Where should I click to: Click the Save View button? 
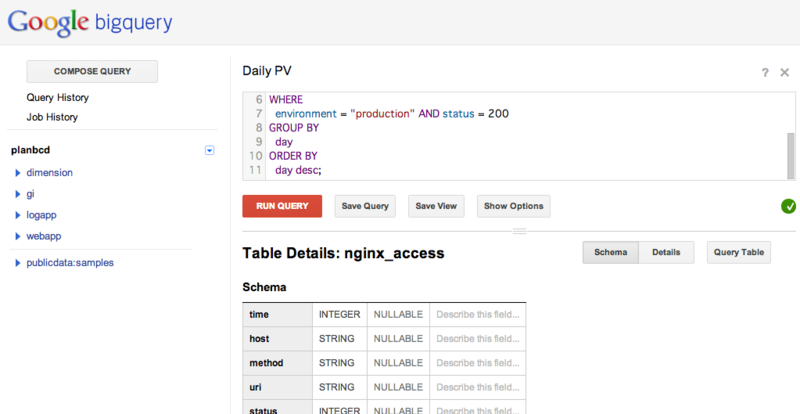coord(436,206)
